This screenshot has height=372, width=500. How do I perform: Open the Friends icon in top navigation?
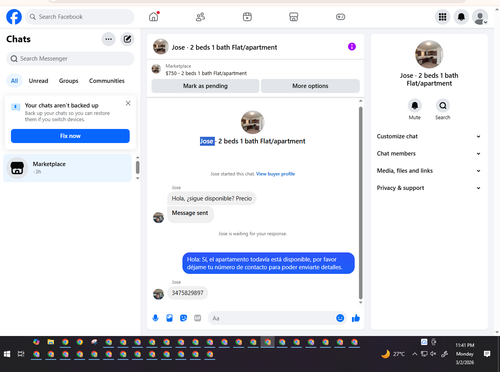tap(200, 17)
